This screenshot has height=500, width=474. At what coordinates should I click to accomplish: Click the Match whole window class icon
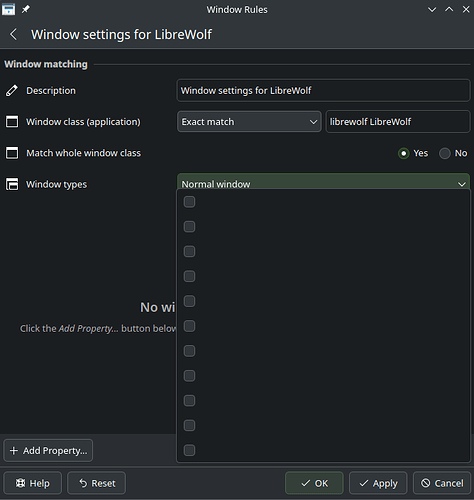point(12,153)
